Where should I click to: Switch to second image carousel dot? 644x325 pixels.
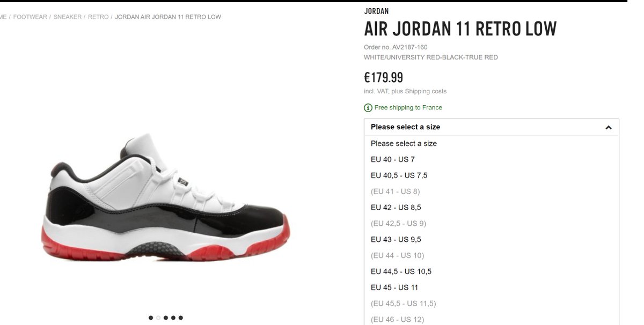pyautogui.click(x=158, y=317)
